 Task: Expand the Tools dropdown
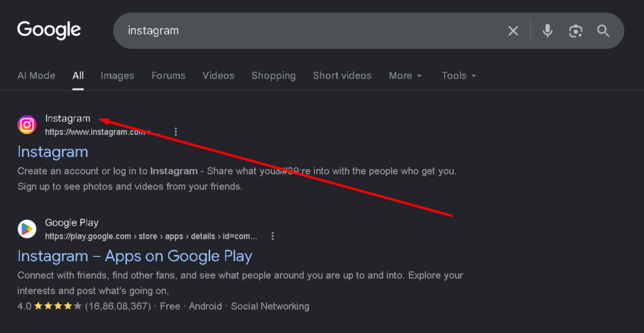tap(458, 75)
